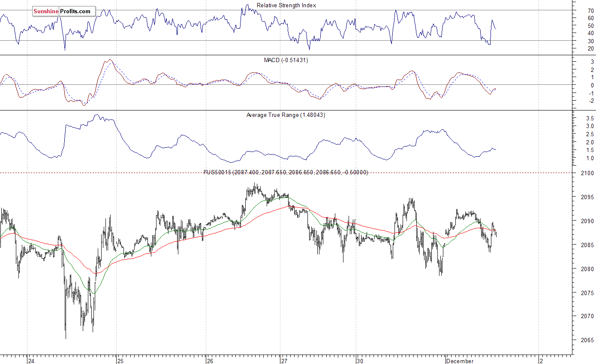Click the 2100 price level label
Image resolution: width=596 pixels, height=364 pixels.
tap(587, 173)
